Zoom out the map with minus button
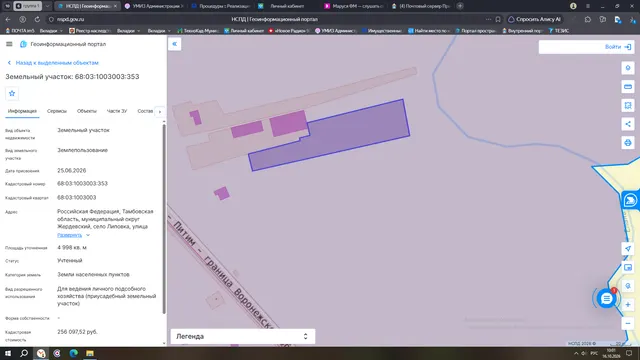Screen dimensions: 640x360 (x=628, y=324)
